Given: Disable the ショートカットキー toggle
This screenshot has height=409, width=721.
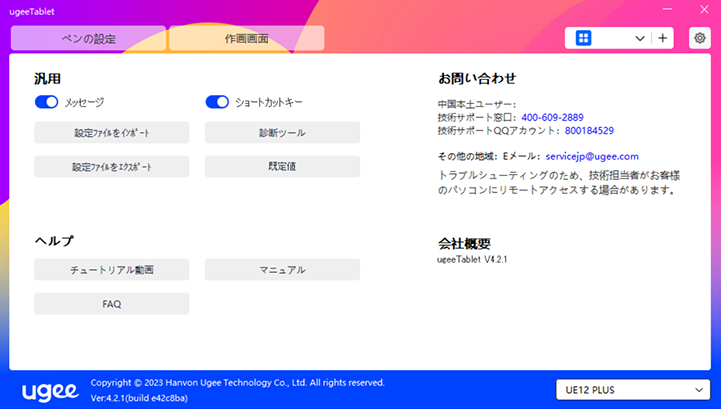Looking at the screenshot, I should click(217, 102).
